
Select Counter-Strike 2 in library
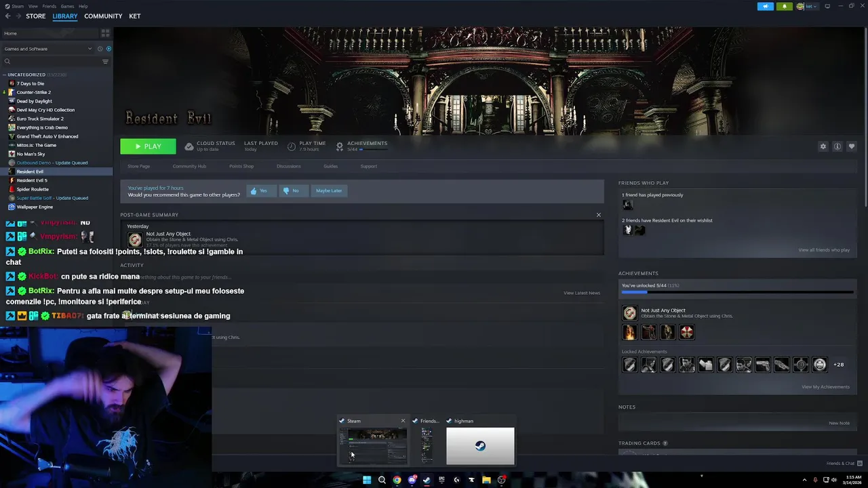pos(33,92)
